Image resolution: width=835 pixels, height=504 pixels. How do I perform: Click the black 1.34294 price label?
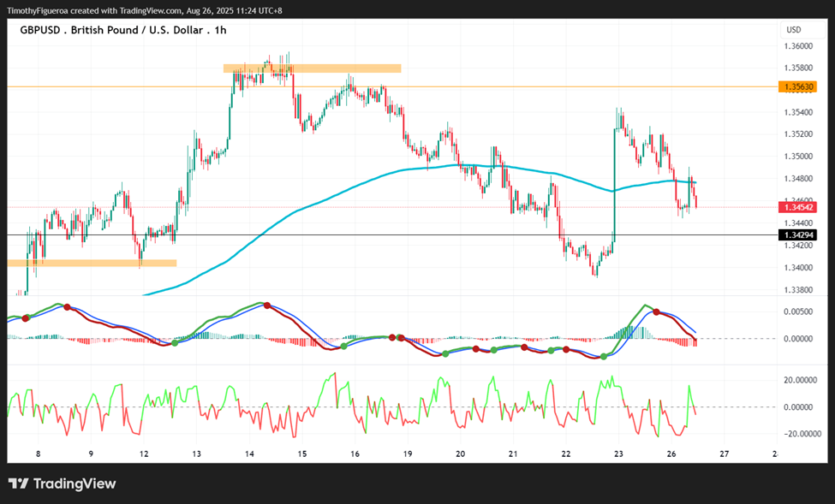tap(797, 235)
